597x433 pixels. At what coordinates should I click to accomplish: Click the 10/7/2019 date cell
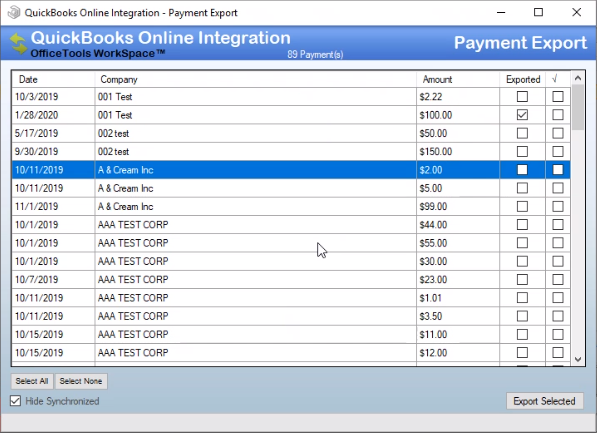coord(53,280)
